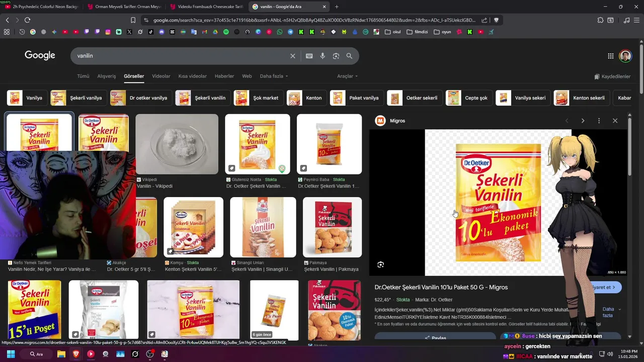Open the Pakmaya Şekerli Vanilin image result
This screenshot has height=362, width=644.
click(x=332, y=227)
